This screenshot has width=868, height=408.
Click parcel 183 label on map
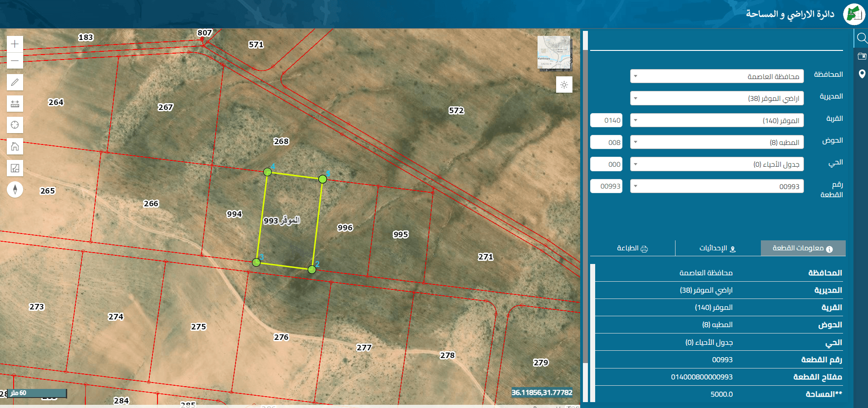coord(86,37)
